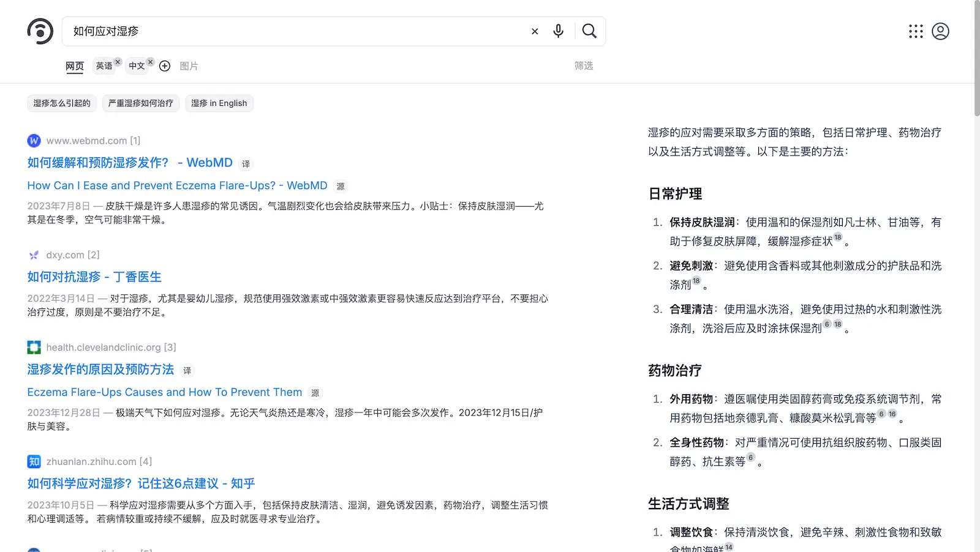Start voice search with the microphone icon
980x552 pixels.
[x=558, y=31]
